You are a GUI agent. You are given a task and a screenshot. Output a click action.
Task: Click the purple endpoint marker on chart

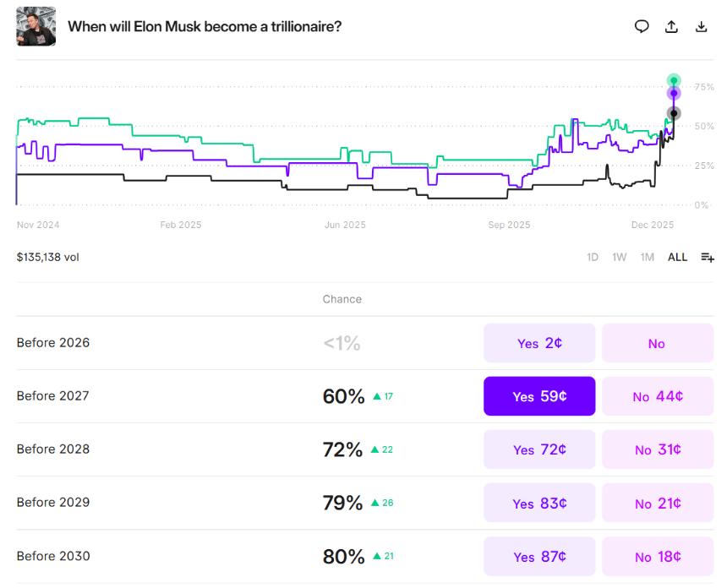[x=674, y=93]
